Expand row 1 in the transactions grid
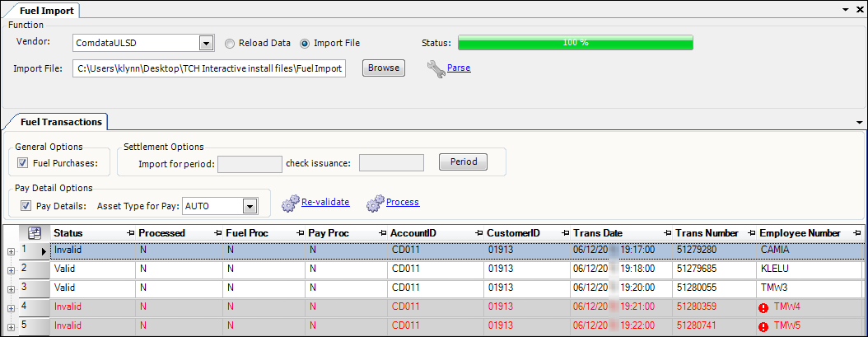Image resolution: width=868 pixels, height=337 pixels. tap(11, 251)
